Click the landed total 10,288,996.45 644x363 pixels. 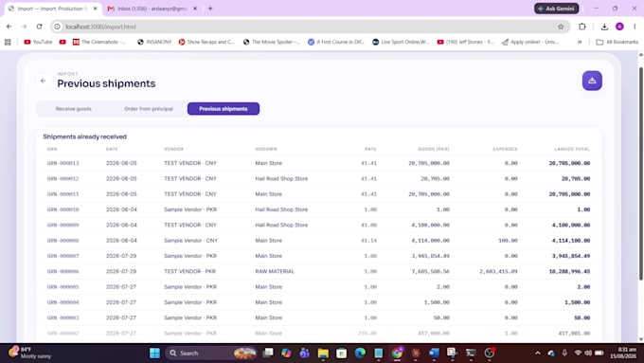pyautogui.click(x=569, y=271)
